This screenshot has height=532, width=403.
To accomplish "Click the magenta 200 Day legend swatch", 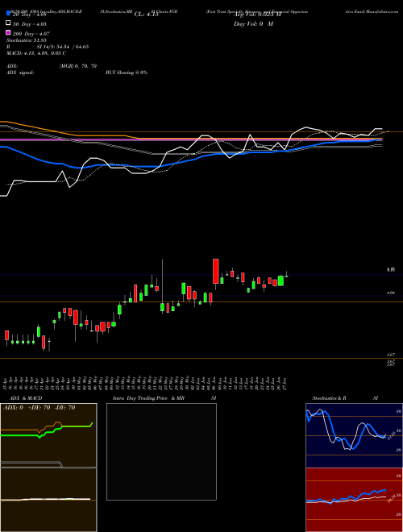I will pyautogui.click(x=8, y=32).
